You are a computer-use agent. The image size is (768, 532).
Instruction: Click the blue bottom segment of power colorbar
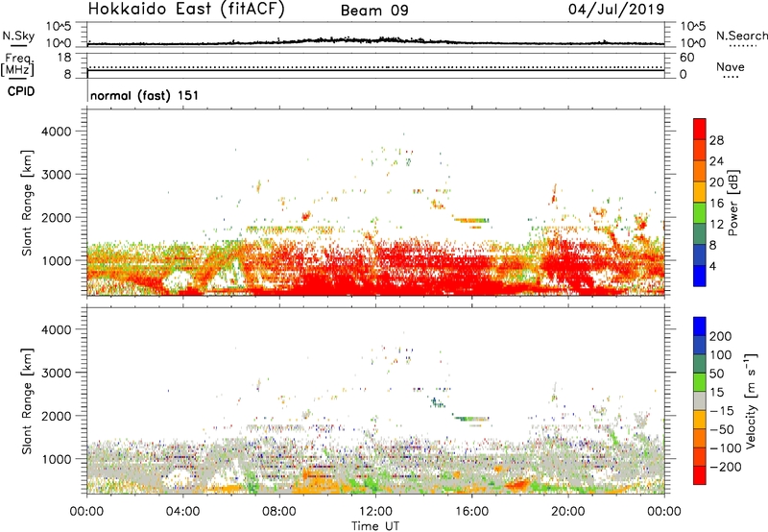coord(700,276)
